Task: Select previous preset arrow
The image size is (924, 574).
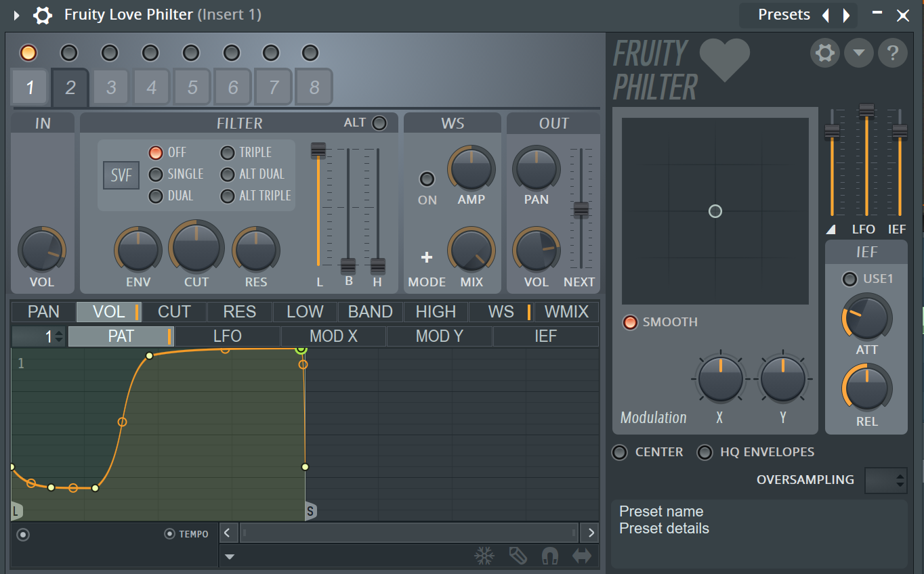Action: coord(825,15)
